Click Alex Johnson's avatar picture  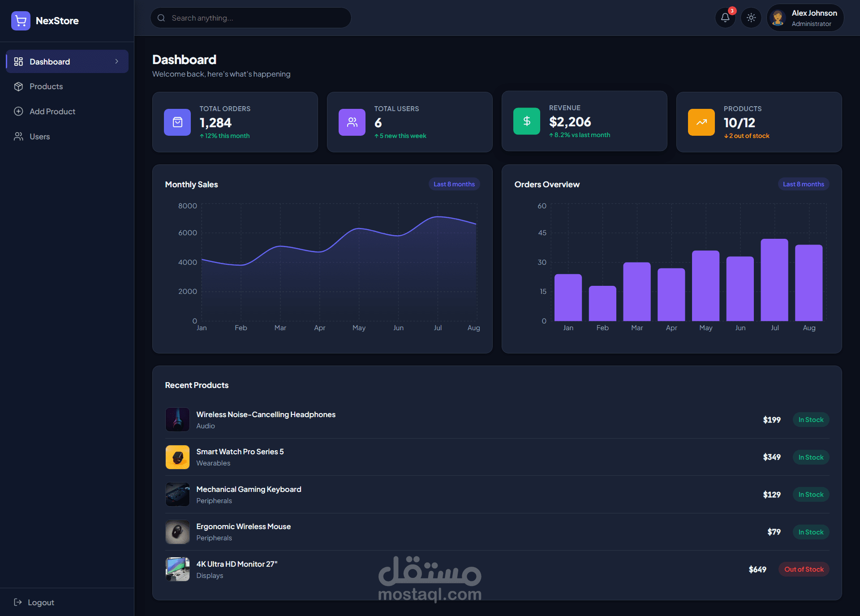point(778,18)
